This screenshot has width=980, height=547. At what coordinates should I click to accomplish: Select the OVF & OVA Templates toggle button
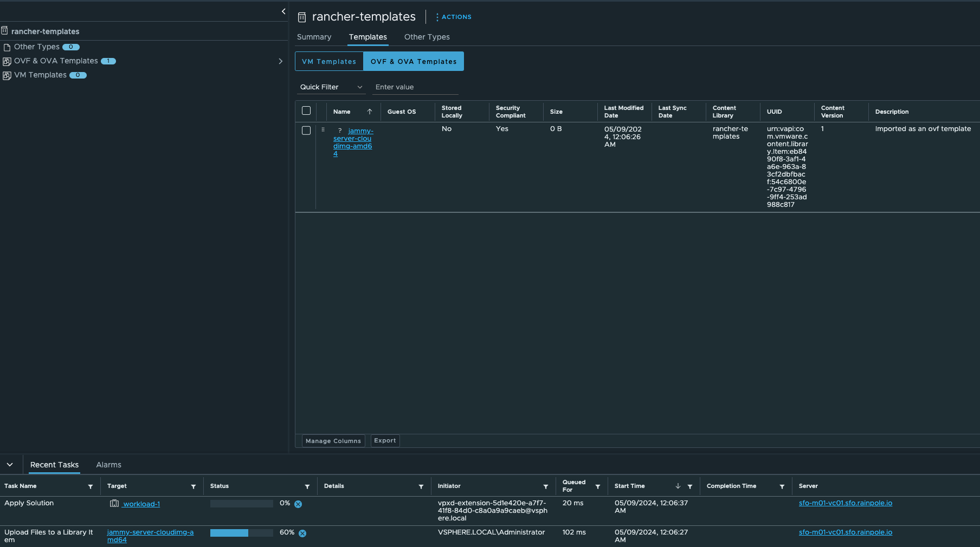pos(414,61)
